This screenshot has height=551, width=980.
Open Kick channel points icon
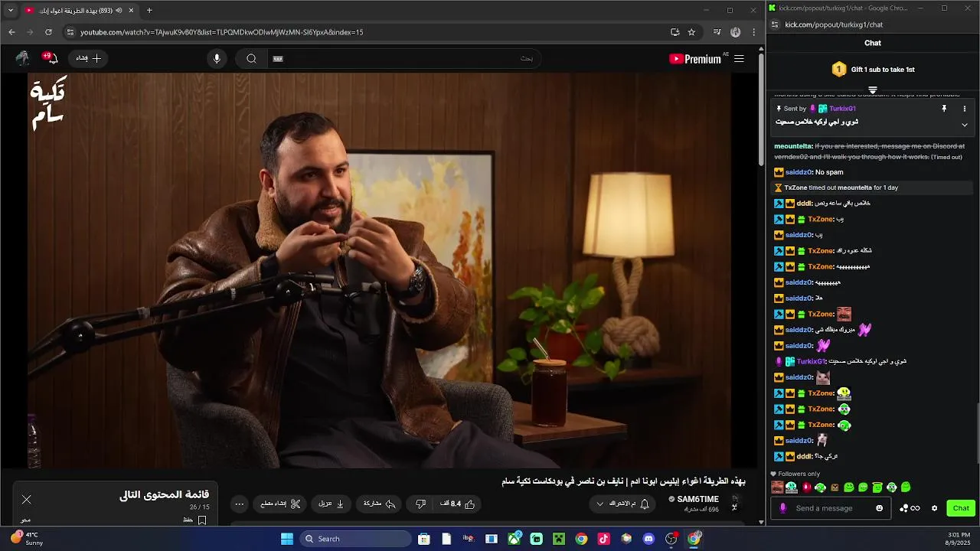pyautogui.click(x=910, y=508)
